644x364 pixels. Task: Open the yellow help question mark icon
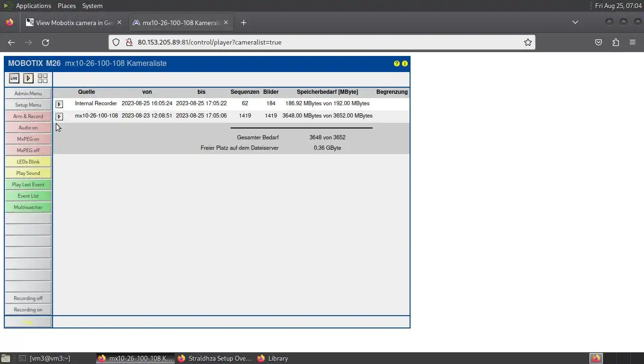point(397,64)
